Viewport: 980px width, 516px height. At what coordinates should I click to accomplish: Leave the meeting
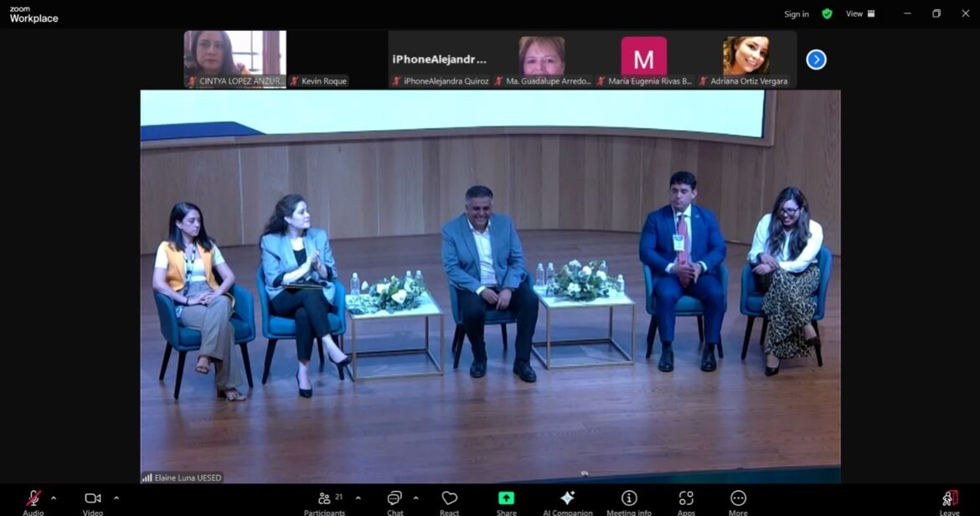pyautogui.click(x=949, y=499)
